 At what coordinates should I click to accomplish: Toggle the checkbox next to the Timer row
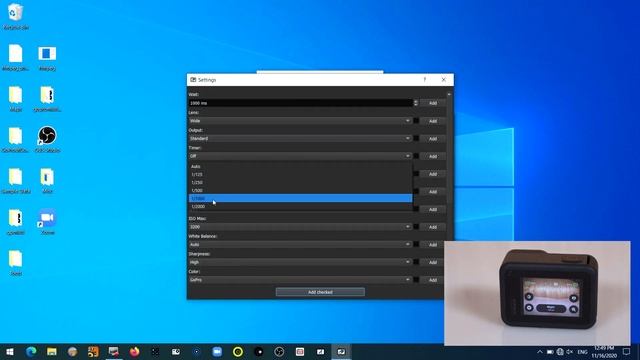(x=416, y=156)
